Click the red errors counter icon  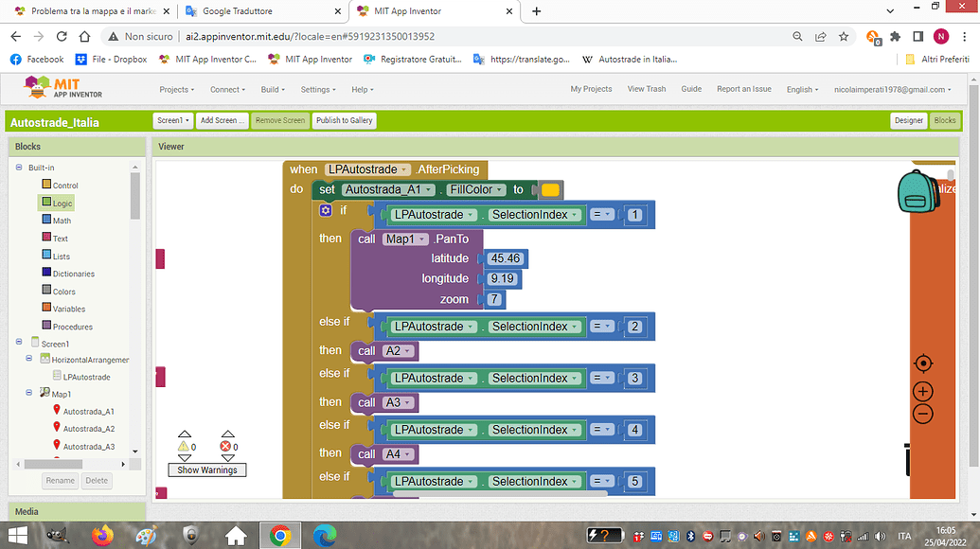[x=226, y=445]
